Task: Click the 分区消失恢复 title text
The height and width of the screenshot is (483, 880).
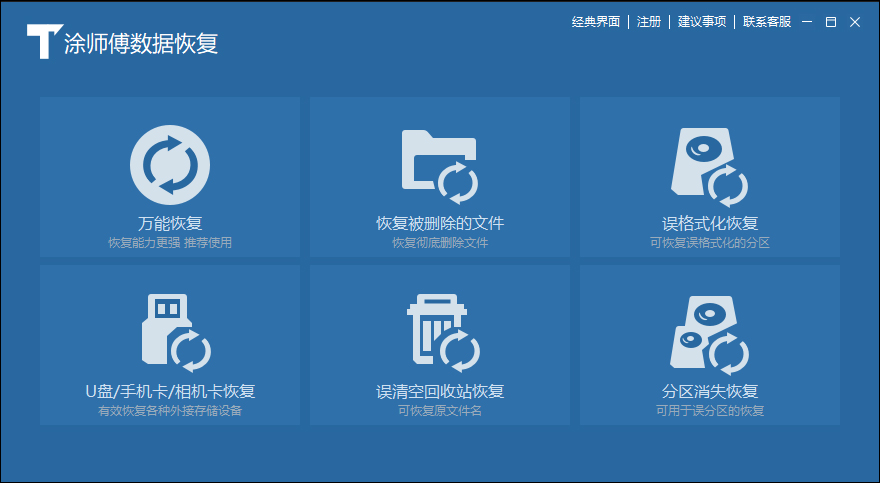Action: (x=710, y=391)
